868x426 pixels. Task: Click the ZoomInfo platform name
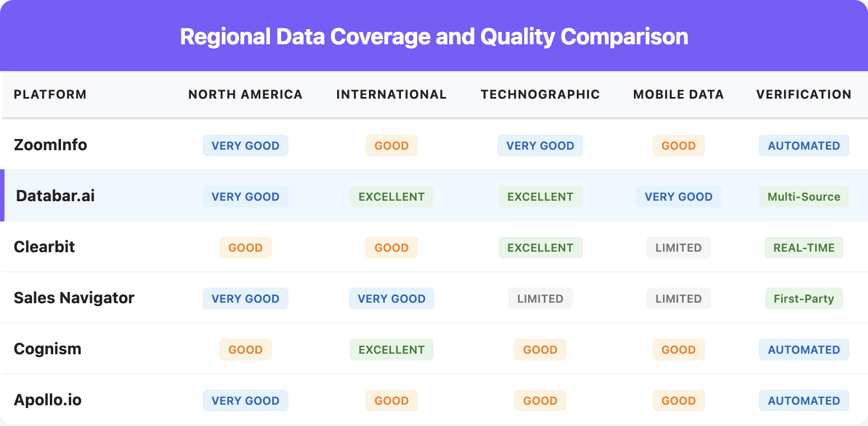coord(50,145)
